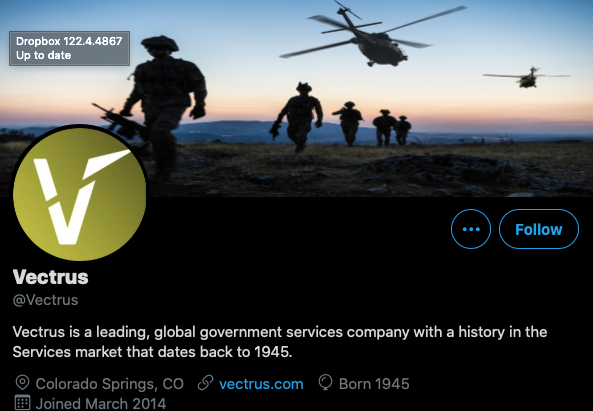This screenshot has width=593, height=411.
Task: Click the @Vectrus handle text
Action: 45,300
